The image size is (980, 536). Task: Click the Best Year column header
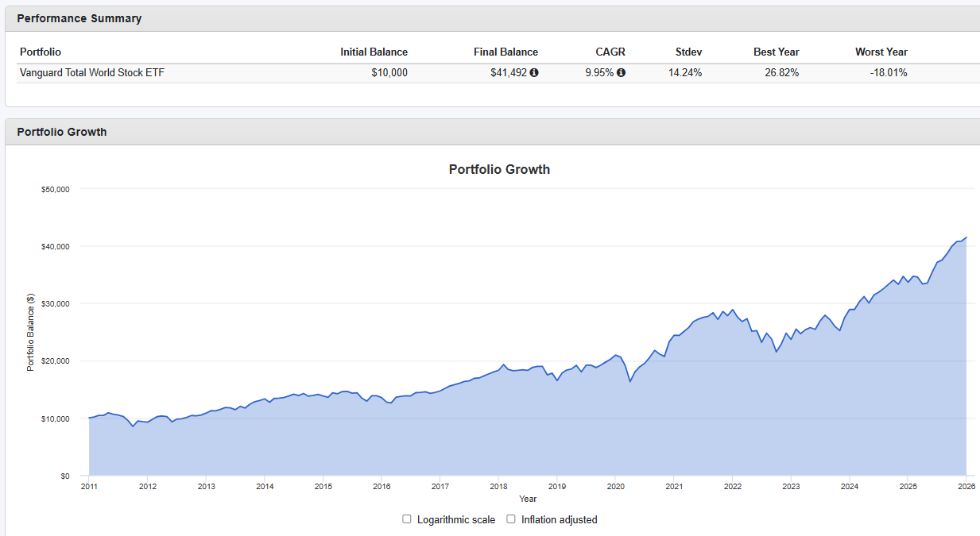click(777, 52)
